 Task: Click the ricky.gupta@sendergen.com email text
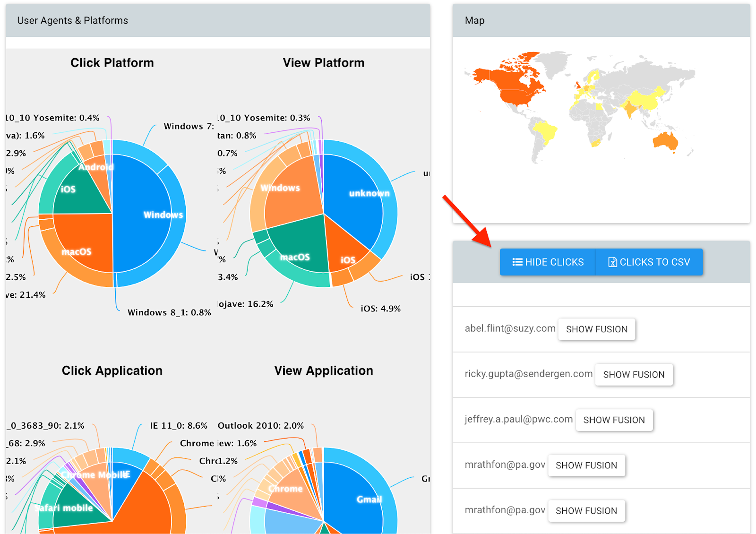click(x=529, y=374)
